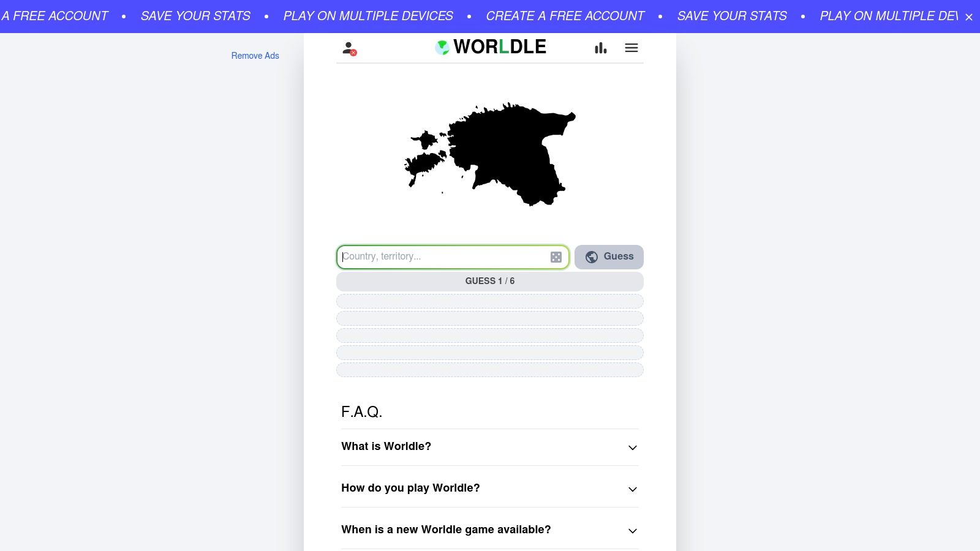Click the red X badge on the account icon
The width and height of the screenshot is (980, 551).
354,53
